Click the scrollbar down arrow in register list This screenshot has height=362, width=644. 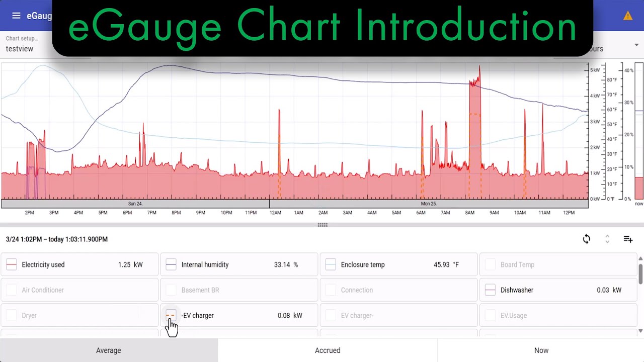point(640,331)
